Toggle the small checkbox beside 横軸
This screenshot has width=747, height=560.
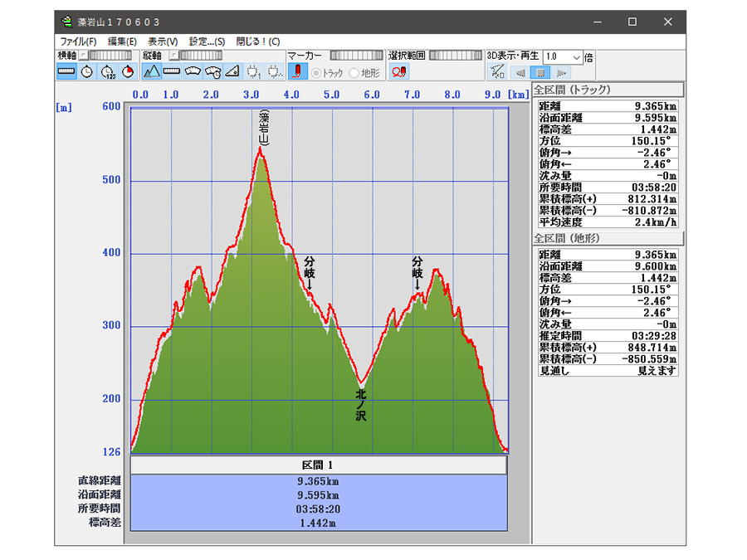82,56
